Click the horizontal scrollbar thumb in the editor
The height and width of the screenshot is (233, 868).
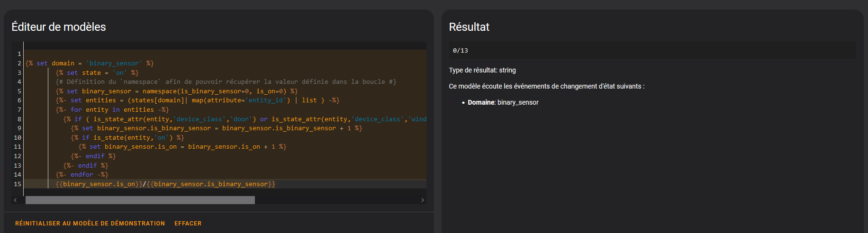click(x=140, y=200)
